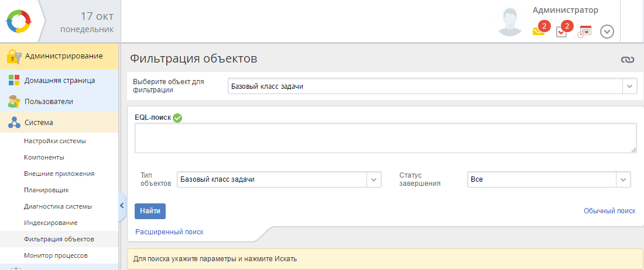644x270 pixels.
Task: Open Монитор процессов in sidebar
Action: (x=55, y=255)
